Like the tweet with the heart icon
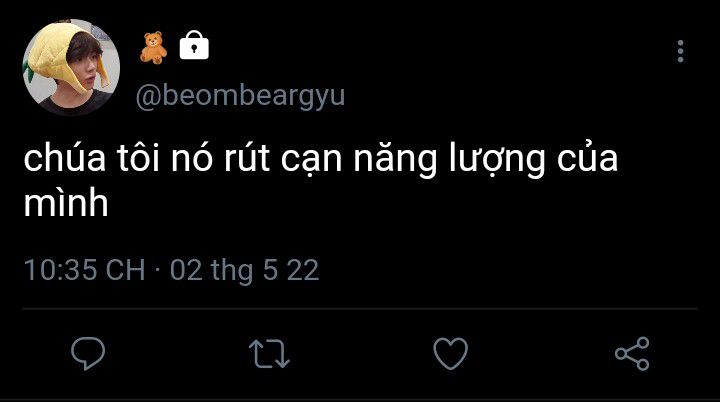 450,353
